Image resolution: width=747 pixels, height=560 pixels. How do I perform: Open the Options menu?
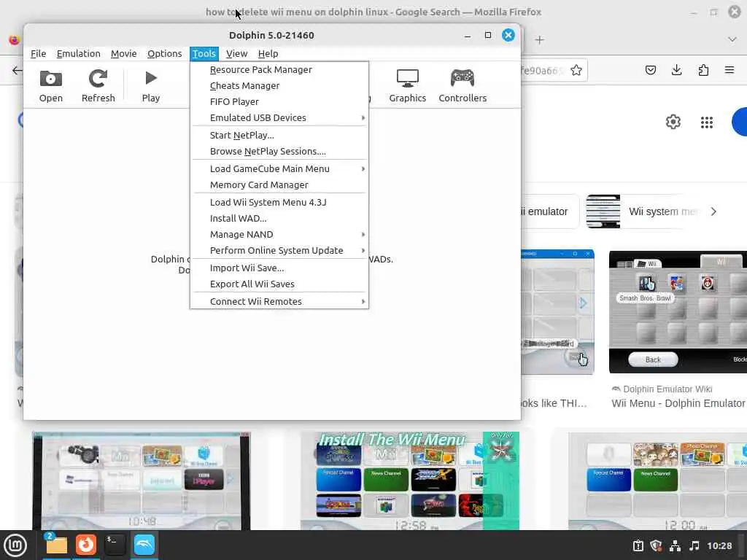tap(165, 54)
